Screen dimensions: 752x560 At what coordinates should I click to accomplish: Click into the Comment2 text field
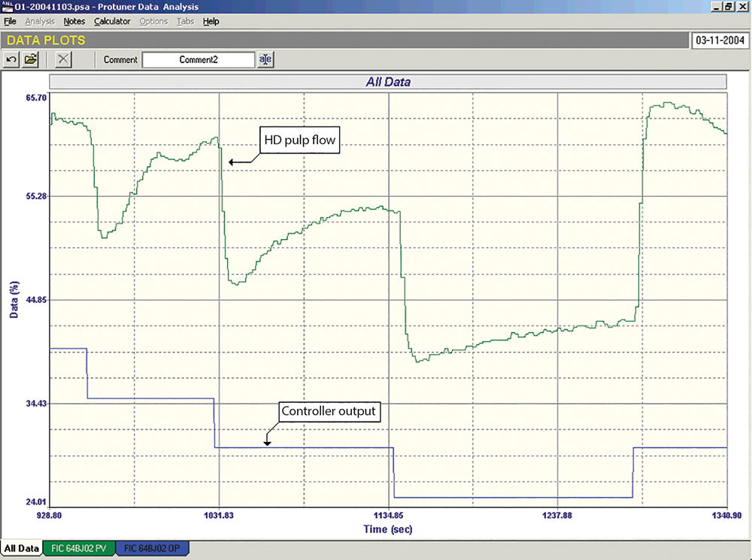(199, 59)
